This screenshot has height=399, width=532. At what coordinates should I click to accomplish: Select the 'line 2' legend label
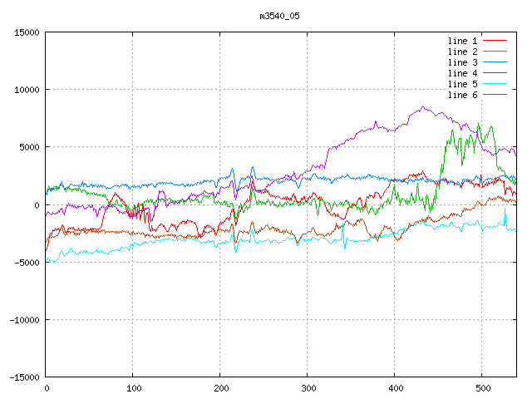coord(462,52)
